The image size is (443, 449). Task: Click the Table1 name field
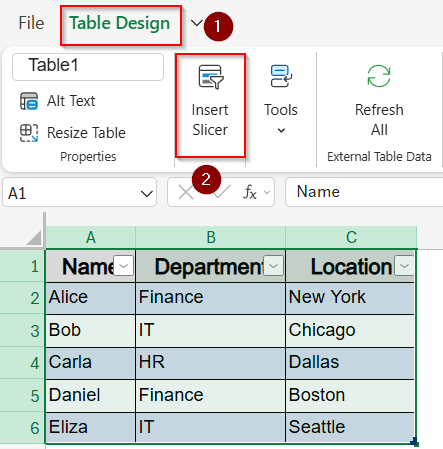[88, 67]
